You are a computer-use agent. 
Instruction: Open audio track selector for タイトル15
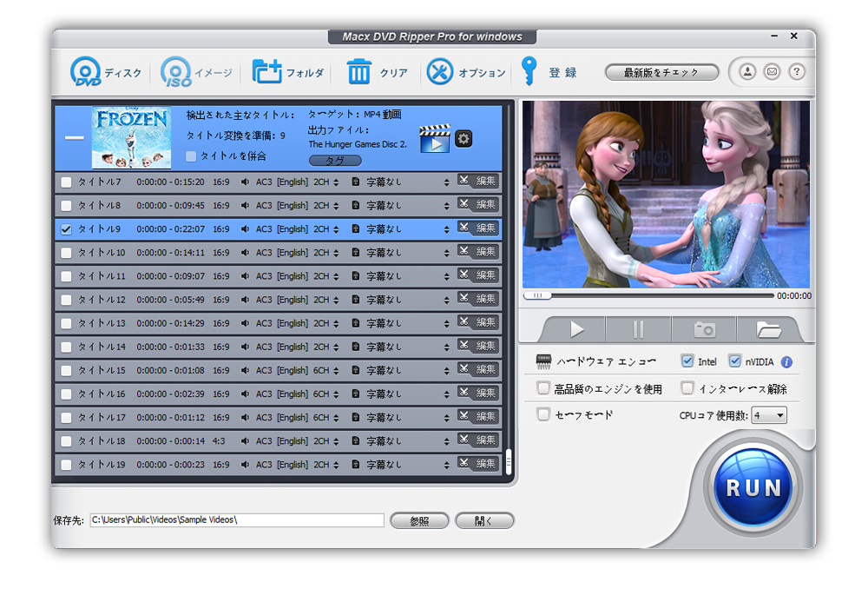click(335, 371)
